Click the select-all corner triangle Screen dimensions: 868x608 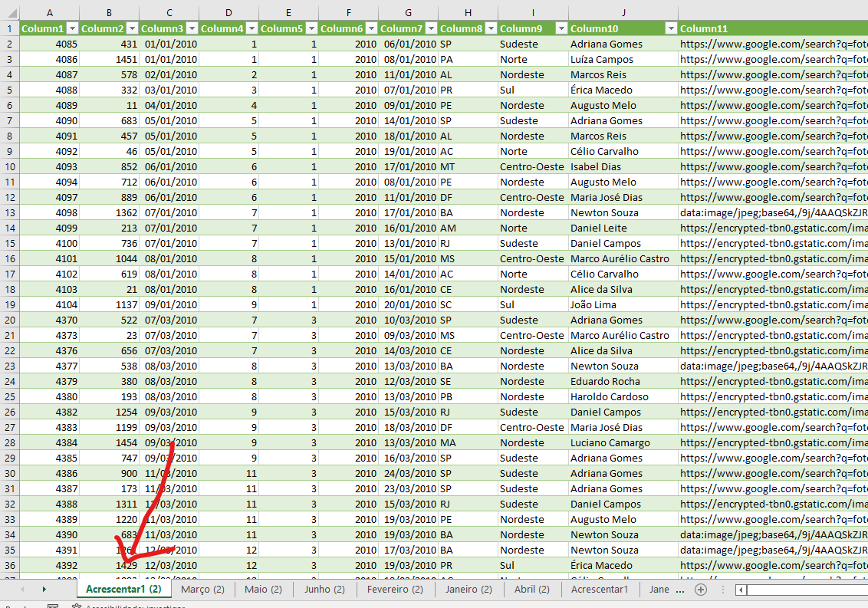pos(11,12)
